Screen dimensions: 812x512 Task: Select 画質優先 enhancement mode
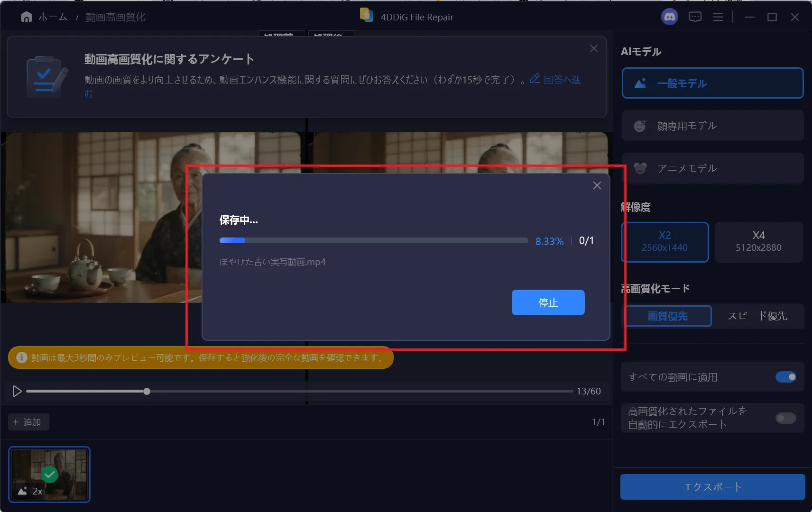pos(667,316)
